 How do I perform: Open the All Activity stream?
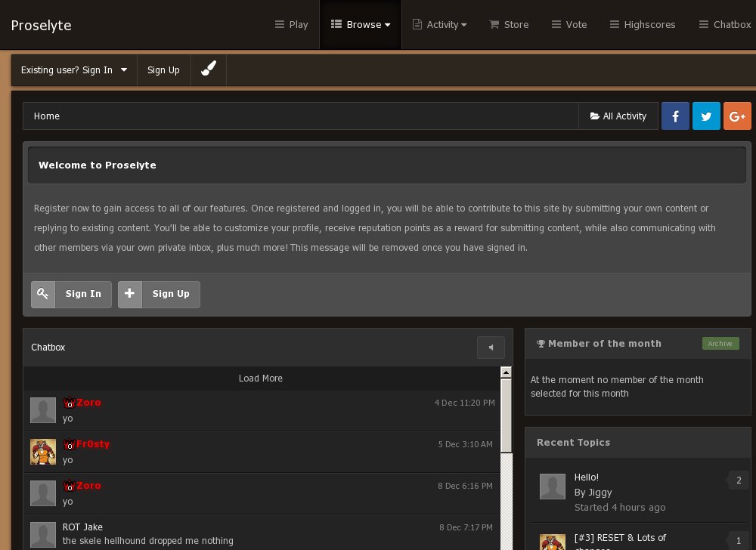[618, 116]
